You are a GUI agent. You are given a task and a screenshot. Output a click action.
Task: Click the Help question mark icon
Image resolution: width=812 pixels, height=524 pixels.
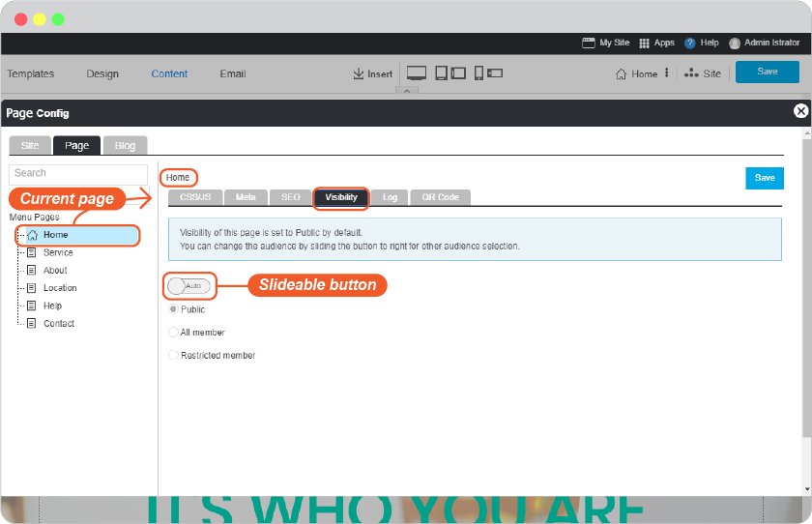point(689,44)
